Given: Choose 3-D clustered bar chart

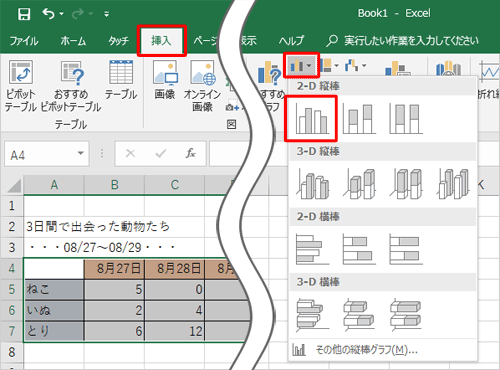Looking at the screenshot, I should [x=313, y=315].
